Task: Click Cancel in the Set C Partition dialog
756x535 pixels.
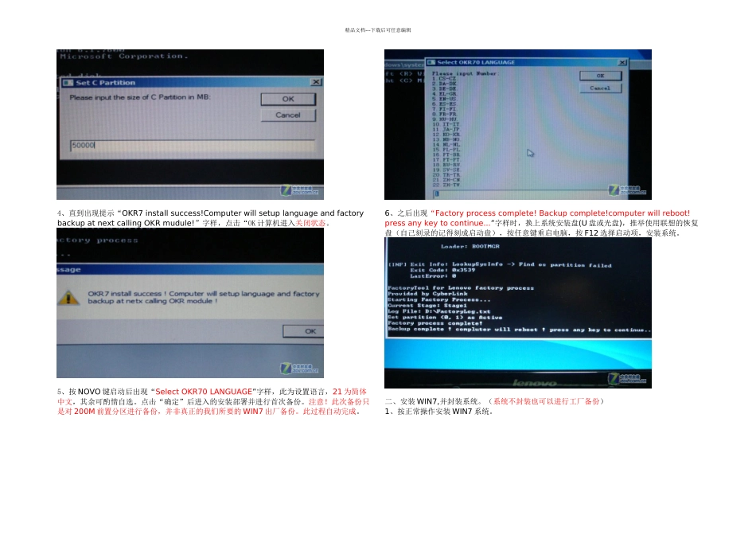Action: tap(288, 115)
